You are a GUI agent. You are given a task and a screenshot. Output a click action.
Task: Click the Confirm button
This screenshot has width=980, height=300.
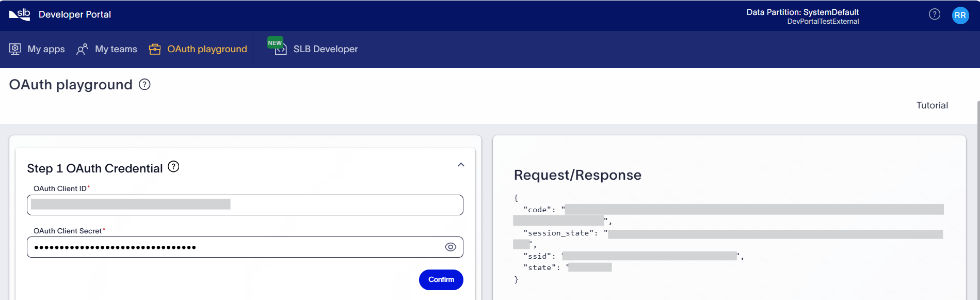pos(441,280)
